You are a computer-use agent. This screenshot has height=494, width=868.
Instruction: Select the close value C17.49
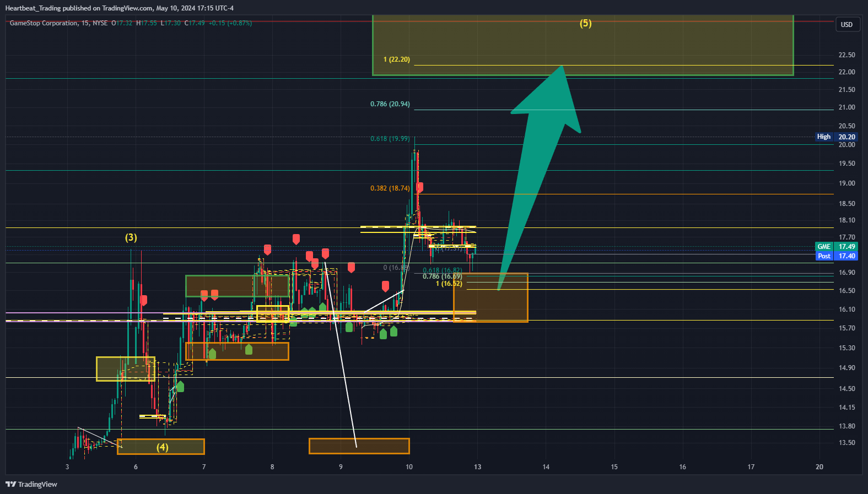click(x=195, y=23)
